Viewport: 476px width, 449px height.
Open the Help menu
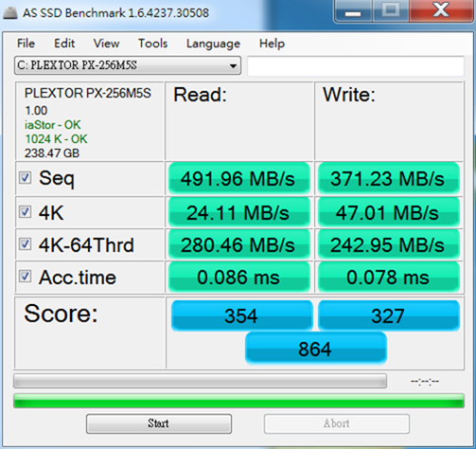tap(272, 44)
